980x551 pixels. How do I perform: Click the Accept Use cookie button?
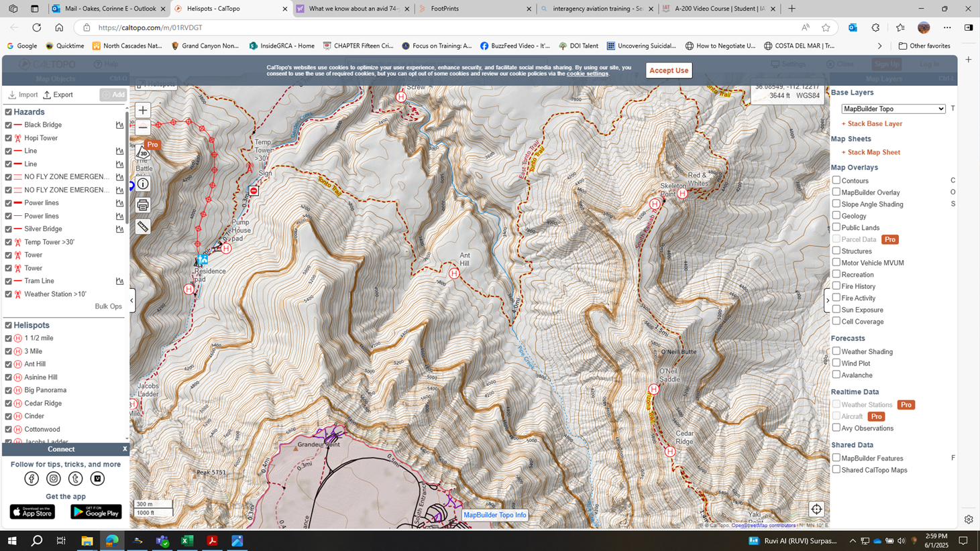(668, 70)
